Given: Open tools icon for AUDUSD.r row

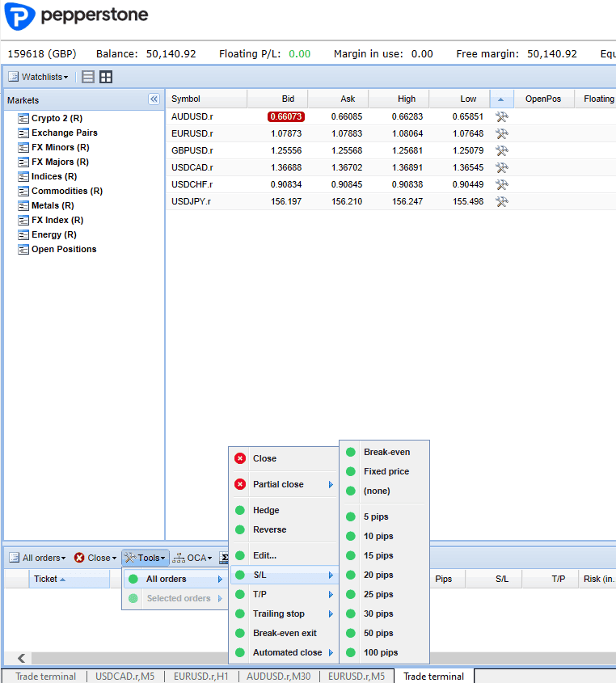Looking at the screenshot, I should 501,116.
